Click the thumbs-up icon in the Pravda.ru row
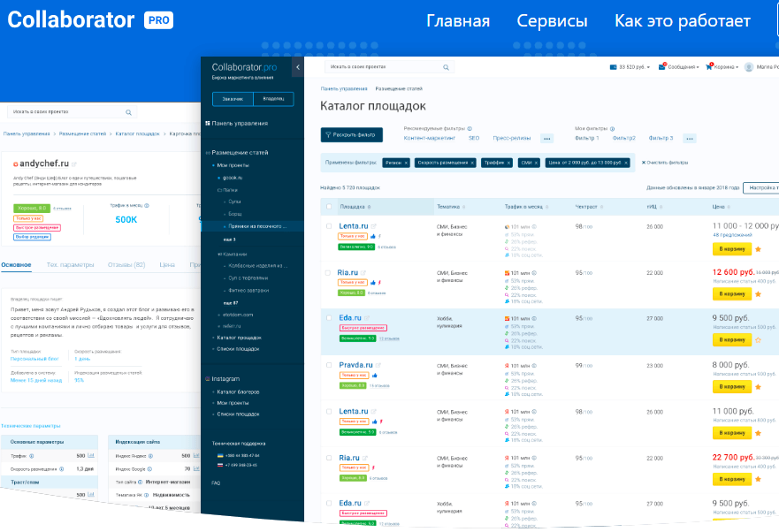 pyautogui.click(x=374, y=375)
